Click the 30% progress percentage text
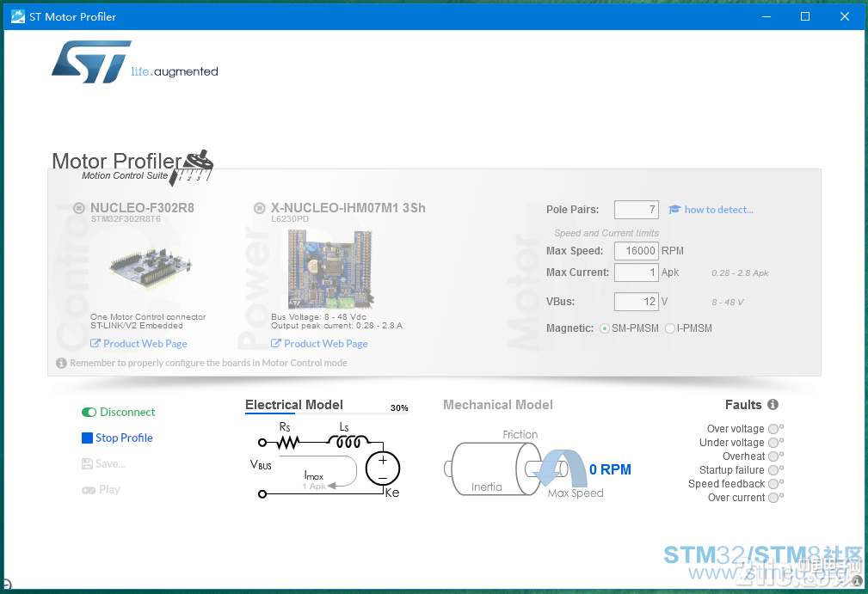Image resolution: width=868 pixels, height=594 pixels. 399,407
